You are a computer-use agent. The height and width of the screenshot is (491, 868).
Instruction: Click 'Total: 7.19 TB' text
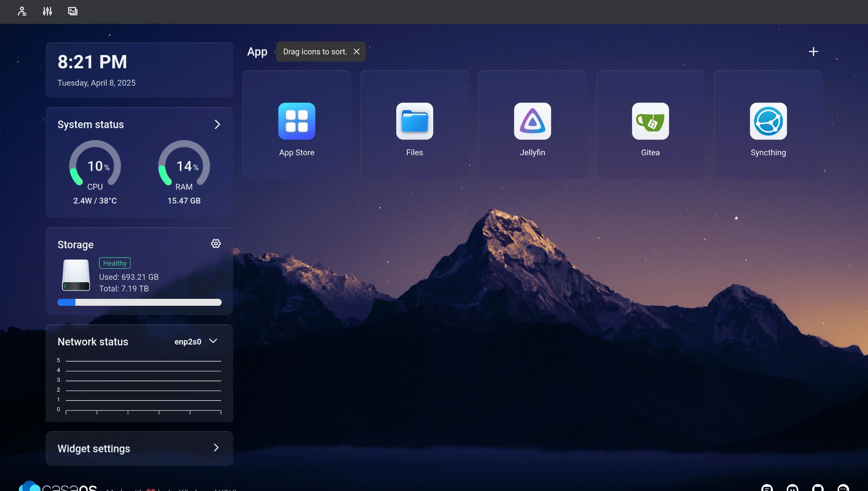pos(124,288)
